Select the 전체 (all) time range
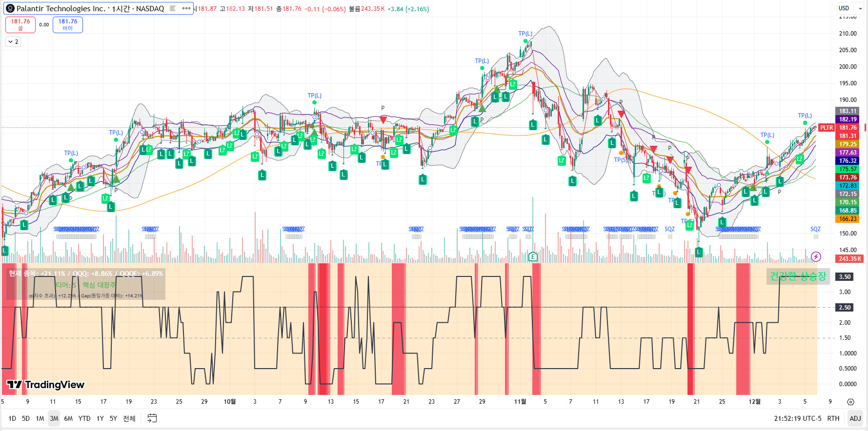This screenshot has height=431, width=868. 129,418
